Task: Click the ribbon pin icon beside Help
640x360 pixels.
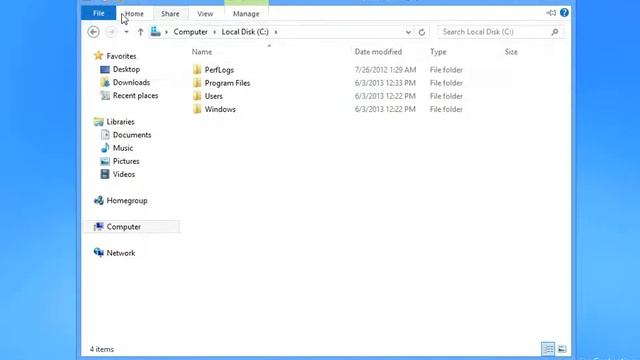Action: pyautogui.click(x=551, y=13)
